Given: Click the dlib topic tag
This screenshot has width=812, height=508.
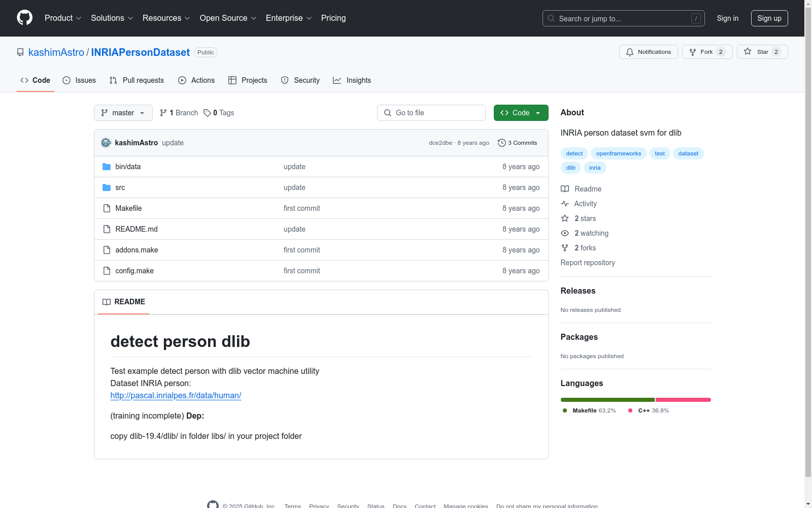Looking at the screenshot, I should (x=571, y=168).
